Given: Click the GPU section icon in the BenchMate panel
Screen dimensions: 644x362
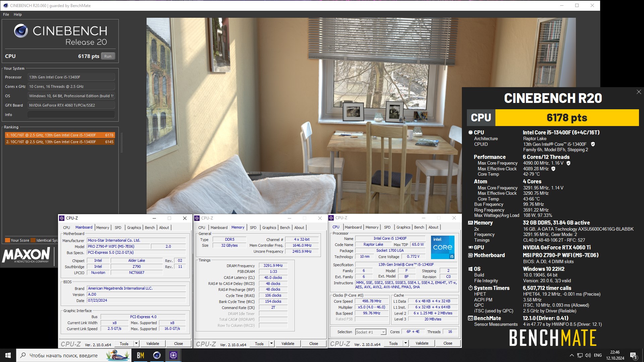Looking at the screenshot, I should click(x=471, y=247).
